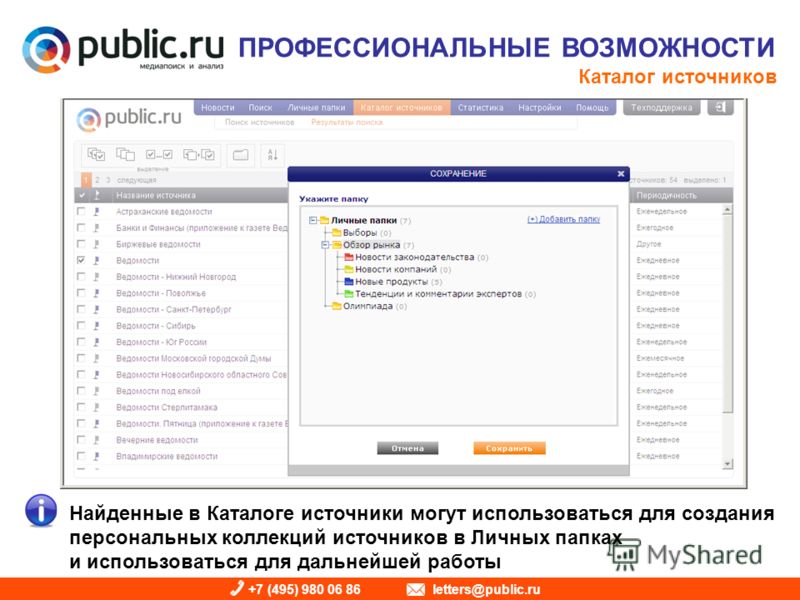Viewport: 800px width, 600px height.
Task: Click the letters@public.ru email address
Action: [x=486, y=589]
